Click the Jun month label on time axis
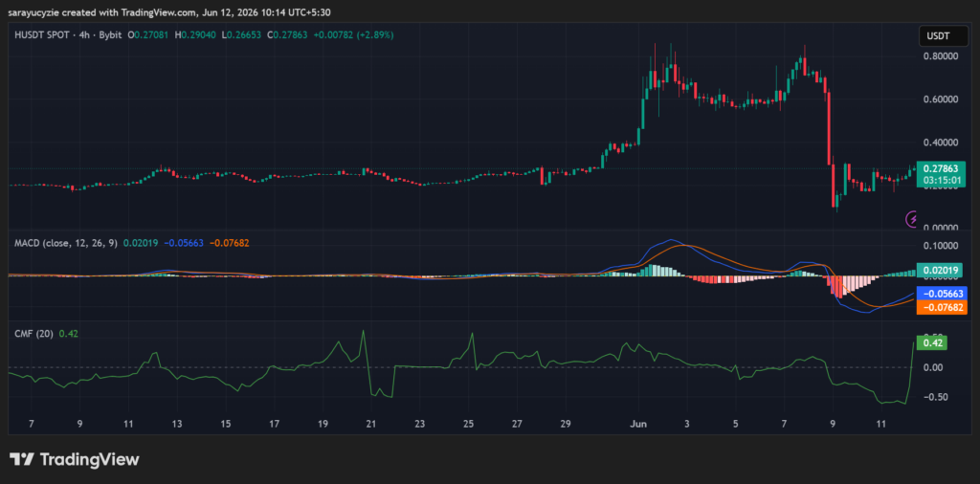Image resolution: width=980 pixels, height=484 pixels. pos(638,424)
